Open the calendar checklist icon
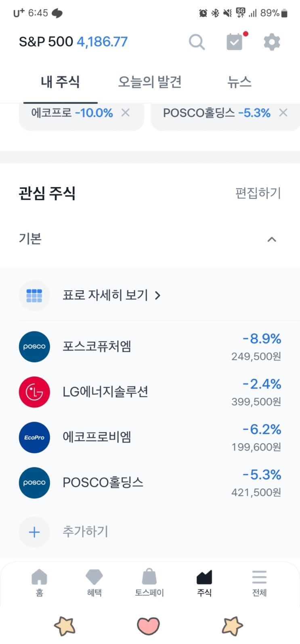Viewport: 300px width, 644px height. [x=235, y=42]
